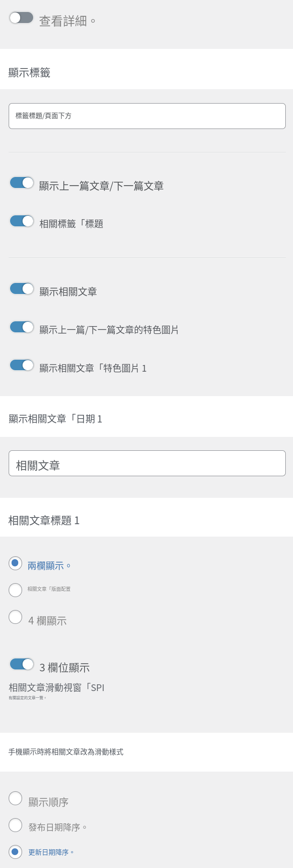Viewport: 293px width, 868px height.
Task: Toggle the 查看詳細 switch on
Action: (x=21, y=18)
